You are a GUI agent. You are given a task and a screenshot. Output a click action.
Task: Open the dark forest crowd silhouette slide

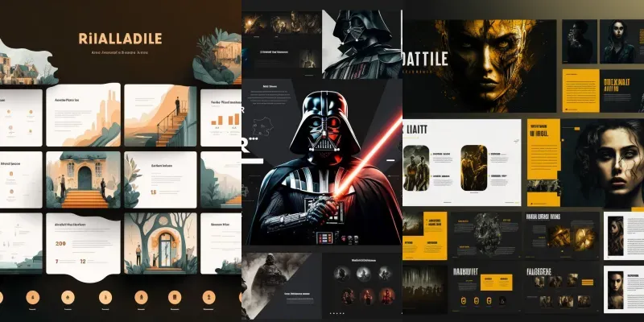(x=425, y=289)
